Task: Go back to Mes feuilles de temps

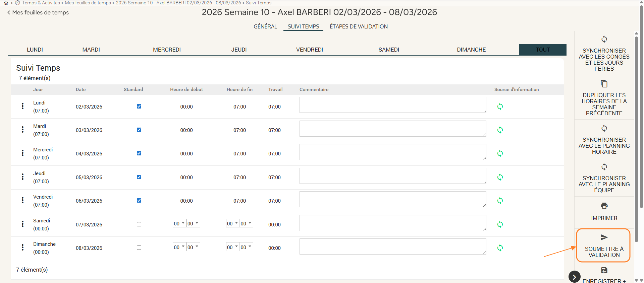Action: (x=38, y=12)
